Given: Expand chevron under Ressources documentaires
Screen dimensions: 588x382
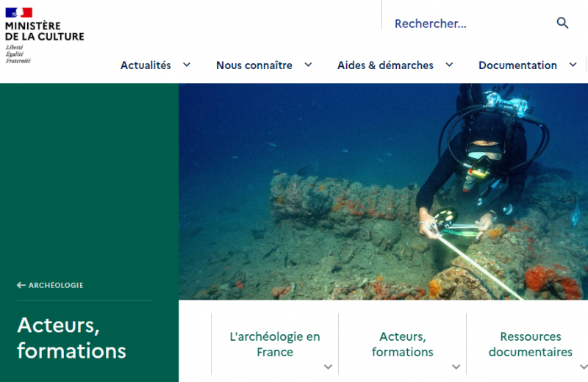Looking at the screenshot, I should [584, 367].
